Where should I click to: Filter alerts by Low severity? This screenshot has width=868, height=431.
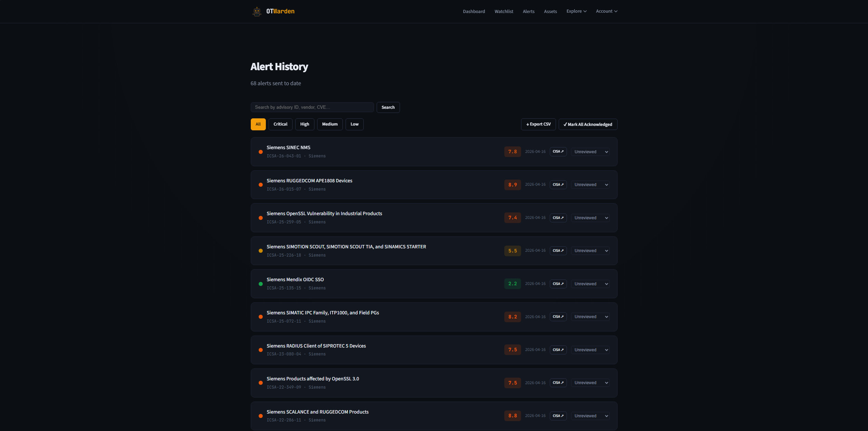(x=354, y=124)
